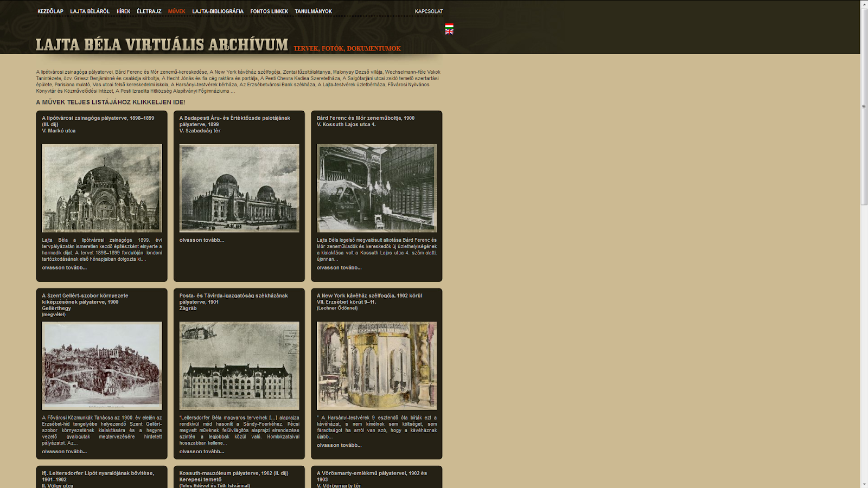Open the Szent Gellért-szobor hillside image
Screen dimensions: 868x488
tap(102, 366)
